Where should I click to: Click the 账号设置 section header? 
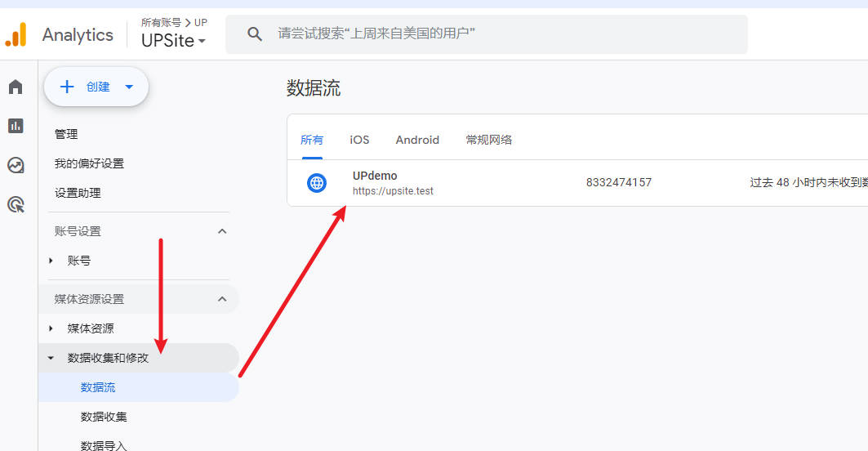coord(78,231)
